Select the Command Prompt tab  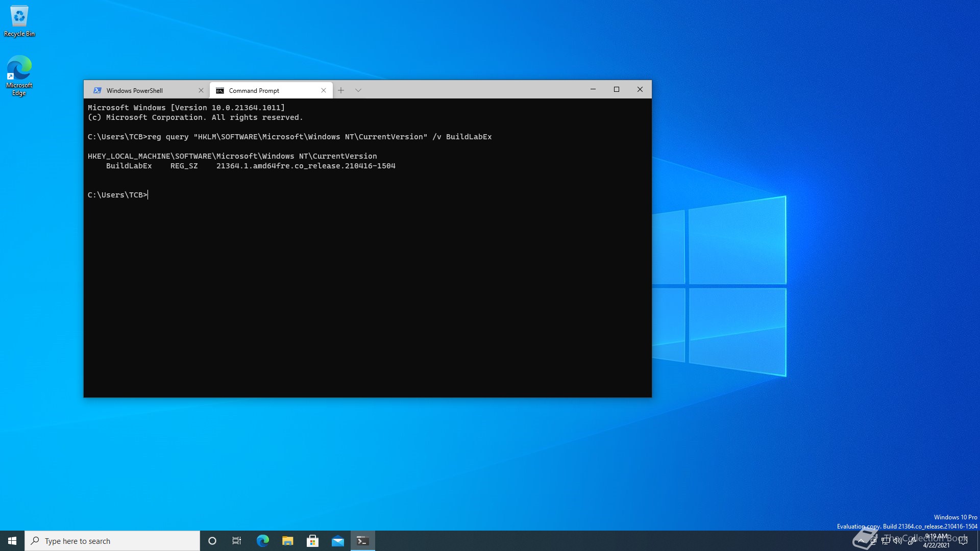(x=271, y=90)
